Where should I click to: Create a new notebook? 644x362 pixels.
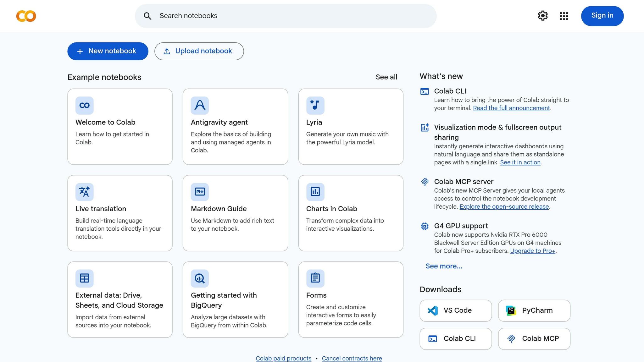point(108,51)
